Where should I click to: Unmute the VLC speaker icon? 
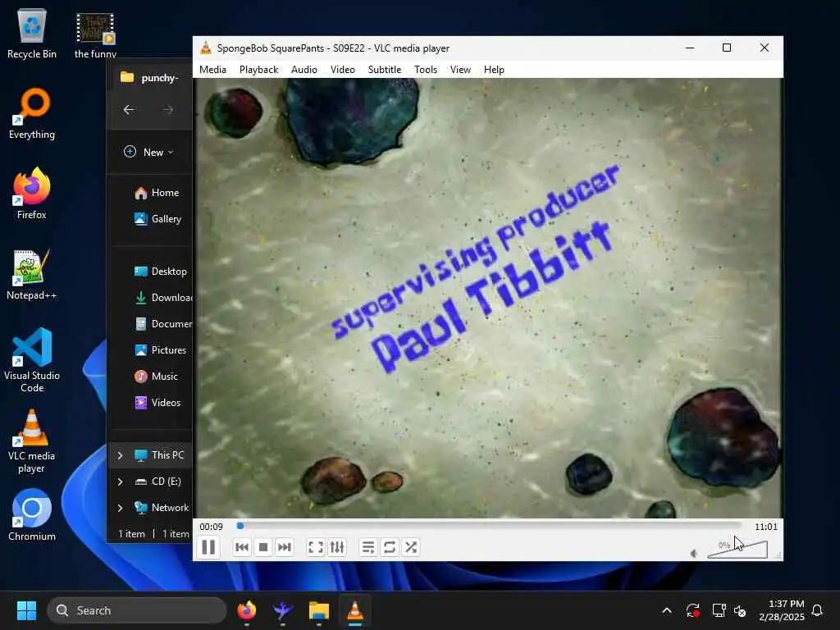click(694, 554)
